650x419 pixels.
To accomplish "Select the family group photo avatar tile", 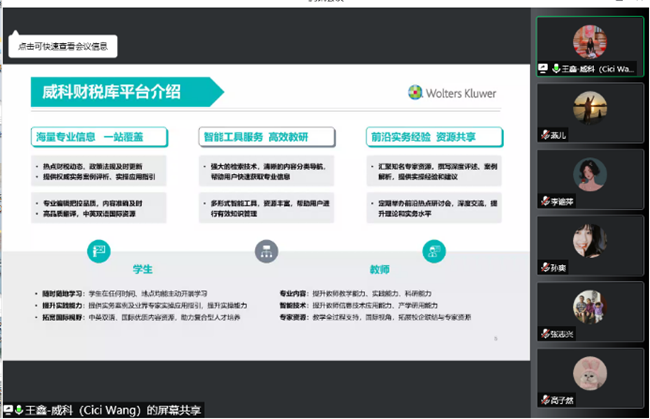I will [x=590, y=312].
